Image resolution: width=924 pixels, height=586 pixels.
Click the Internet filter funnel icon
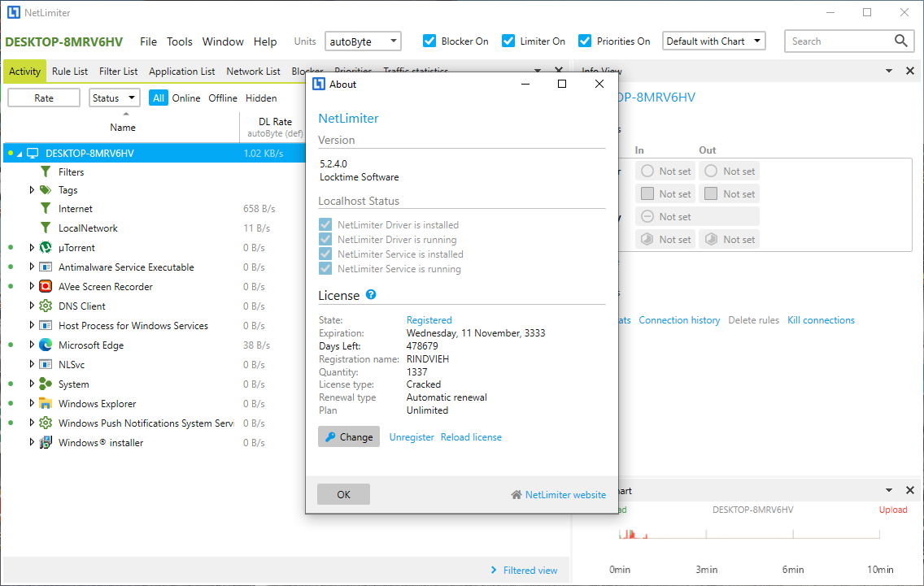click(46, 209)
